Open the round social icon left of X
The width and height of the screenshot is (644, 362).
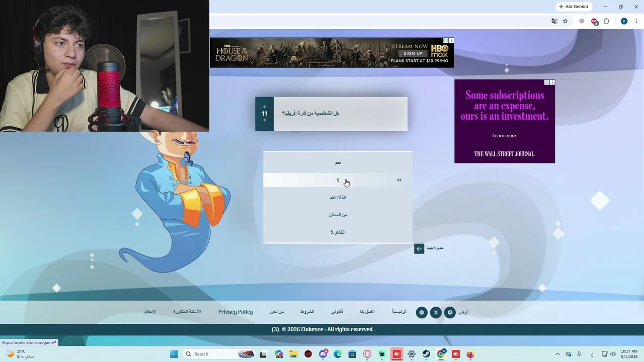coord(422,312)
